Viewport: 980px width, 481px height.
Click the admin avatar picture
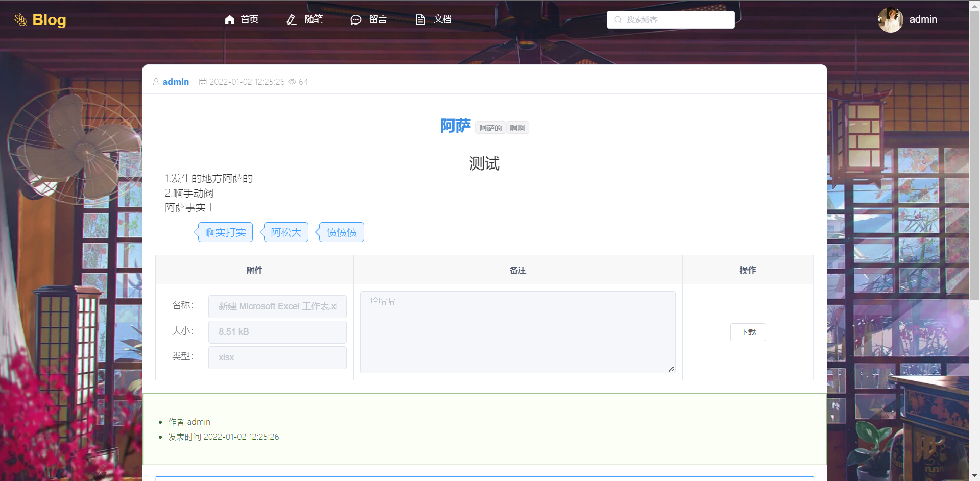pos(890,20)
